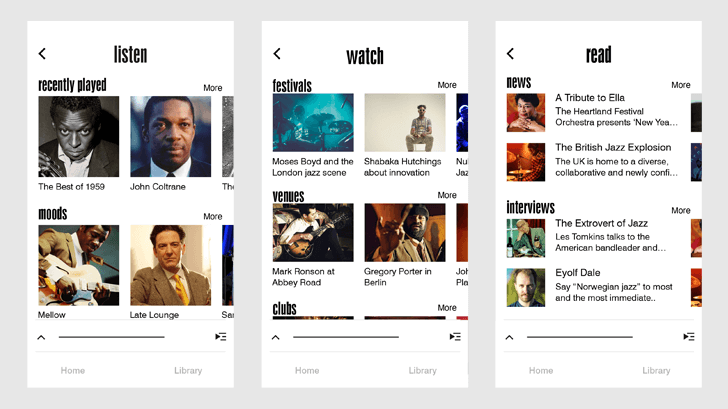Open play queue icon on read screen
The width and height of the screenshot is (728, 409).
pyautogui.click(x=689, y=337)
